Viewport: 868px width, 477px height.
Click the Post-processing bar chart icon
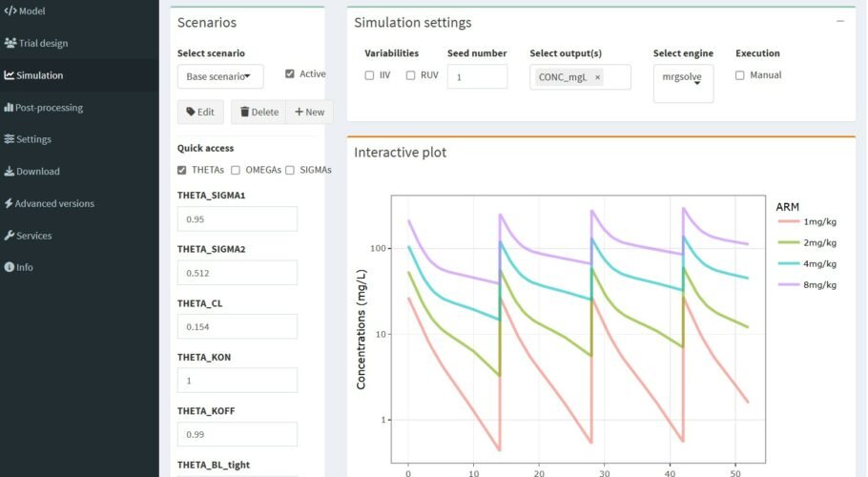(9, 108)
